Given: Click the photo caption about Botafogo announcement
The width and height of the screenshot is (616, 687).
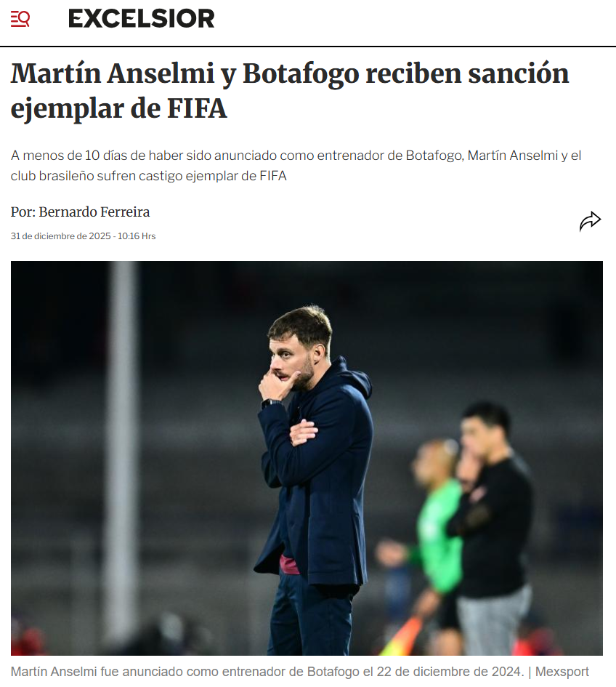Looking at the screenshot, I should click(x=267, y=672).
